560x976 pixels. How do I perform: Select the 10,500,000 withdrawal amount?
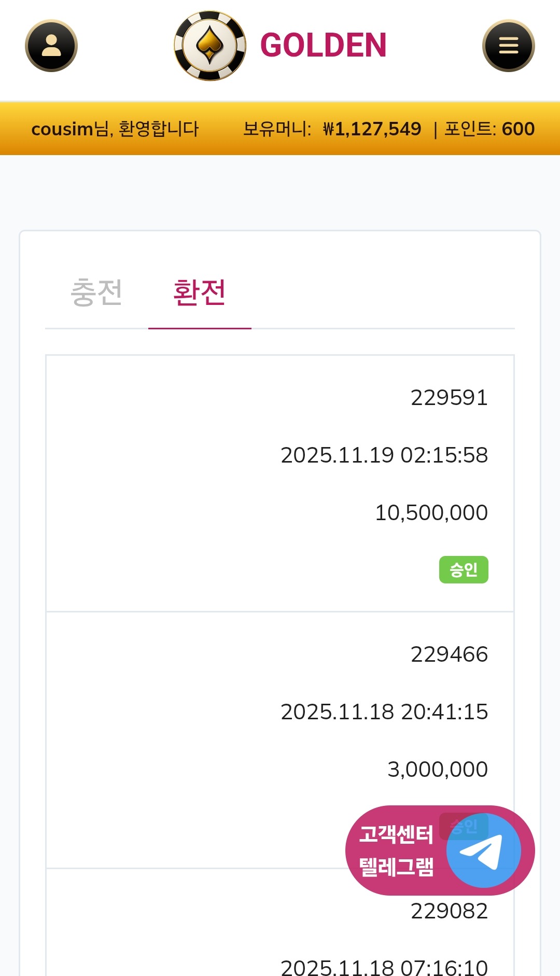pos(431,512)
